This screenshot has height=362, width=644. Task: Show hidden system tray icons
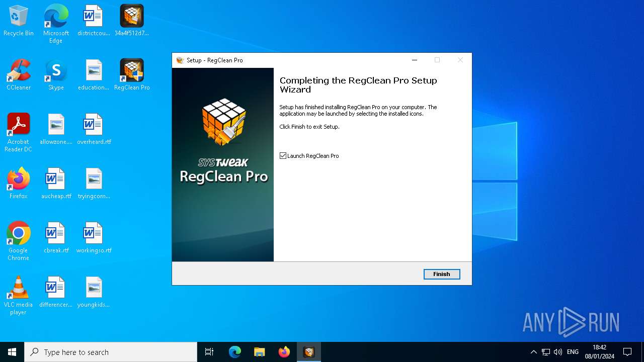[533, 352]
